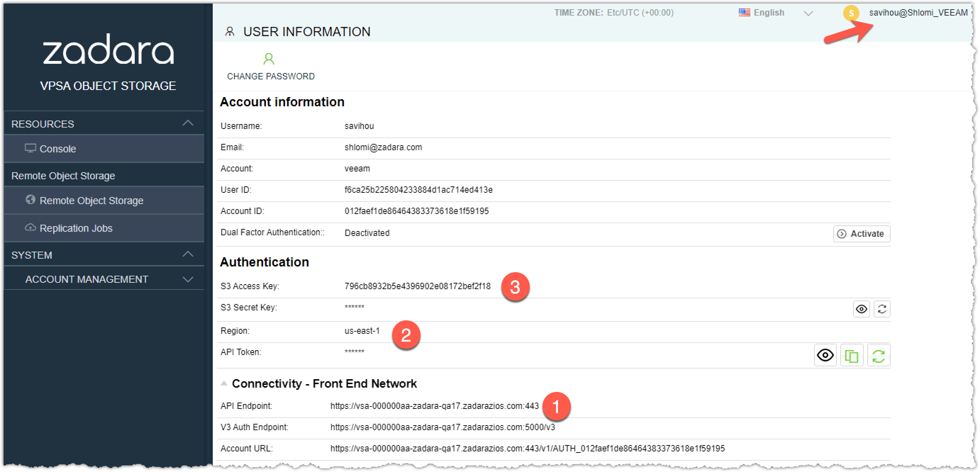Select the V3 Auth Endpoint URL
The height and width of the screenshot is (472, 980).
442,427
